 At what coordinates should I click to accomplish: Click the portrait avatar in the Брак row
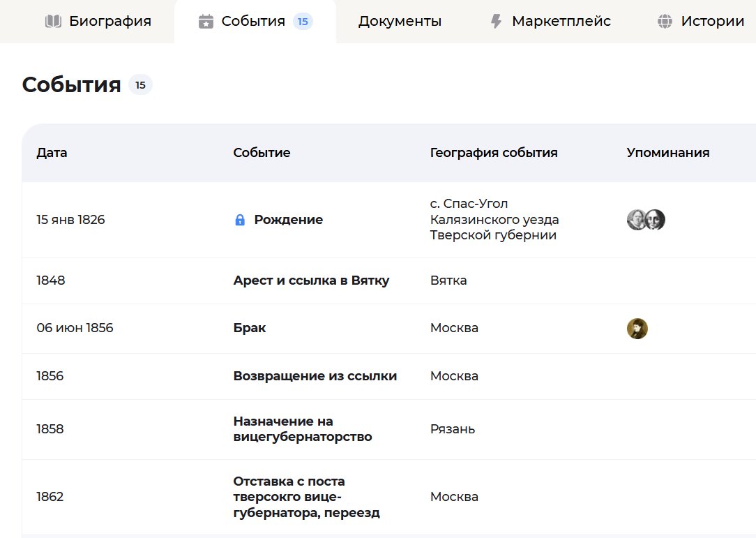tap(637, 328)
